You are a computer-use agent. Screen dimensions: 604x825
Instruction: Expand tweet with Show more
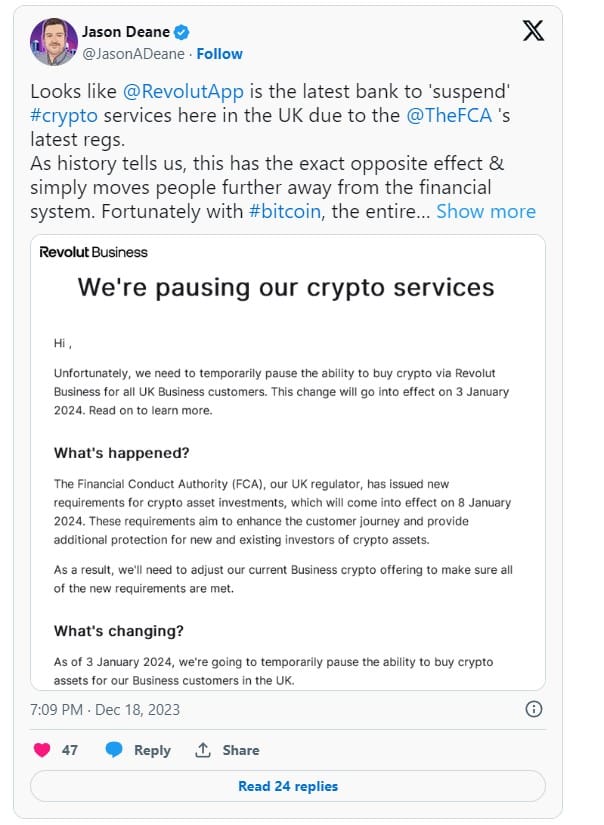pos(486,211)
